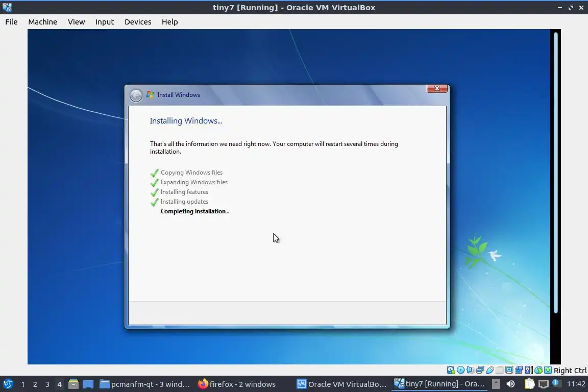
Task: Open the File menu
Action: click(x=11, y=22)
